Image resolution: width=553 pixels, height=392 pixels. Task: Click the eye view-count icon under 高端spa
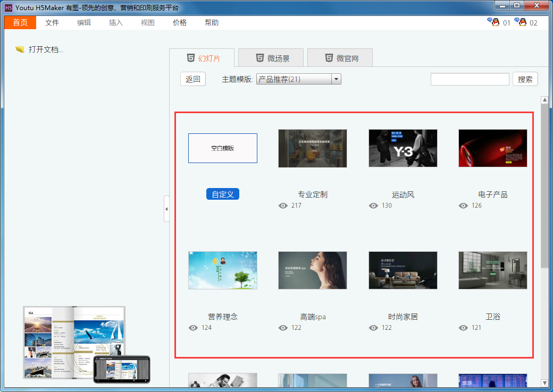[x=283, y=328]
